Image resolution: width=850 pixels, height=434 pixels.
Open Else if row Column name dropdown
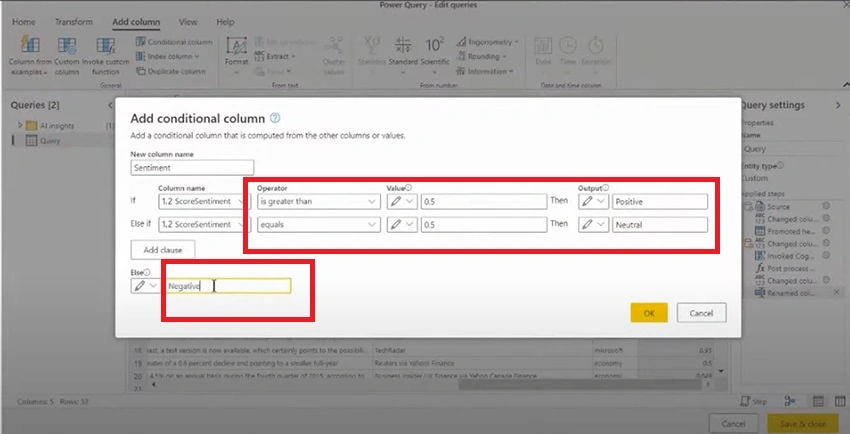pyautogui.click(x=202, y=224)
